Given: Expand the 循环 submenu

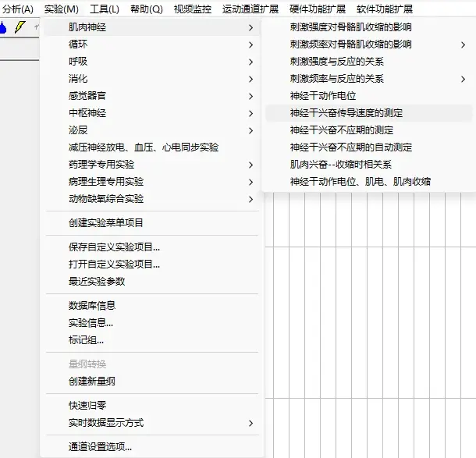Looking at the screenshot, I should point(78,44).
